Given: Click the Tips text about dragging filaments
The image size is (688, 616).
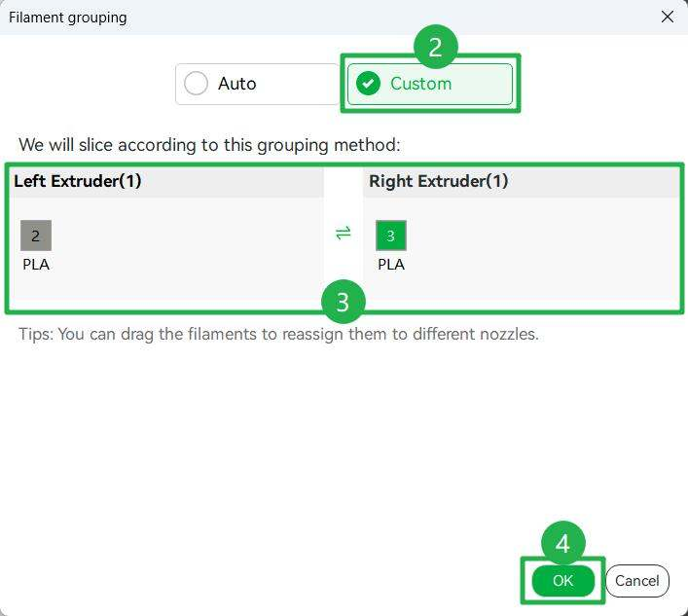Looking at the screenshot, I should click(278, 335).
